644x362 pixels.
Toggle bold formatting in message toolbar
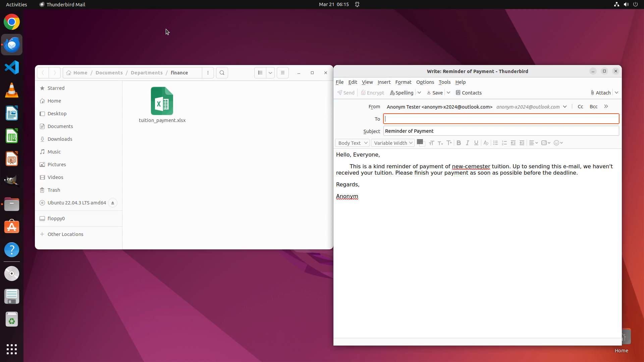click(459, 143)
